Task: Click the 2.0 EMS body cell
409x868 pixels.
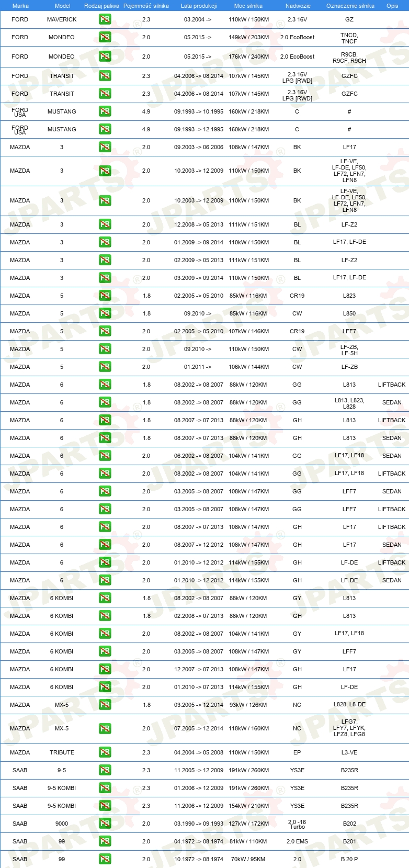Action: (x=297, y=841)
